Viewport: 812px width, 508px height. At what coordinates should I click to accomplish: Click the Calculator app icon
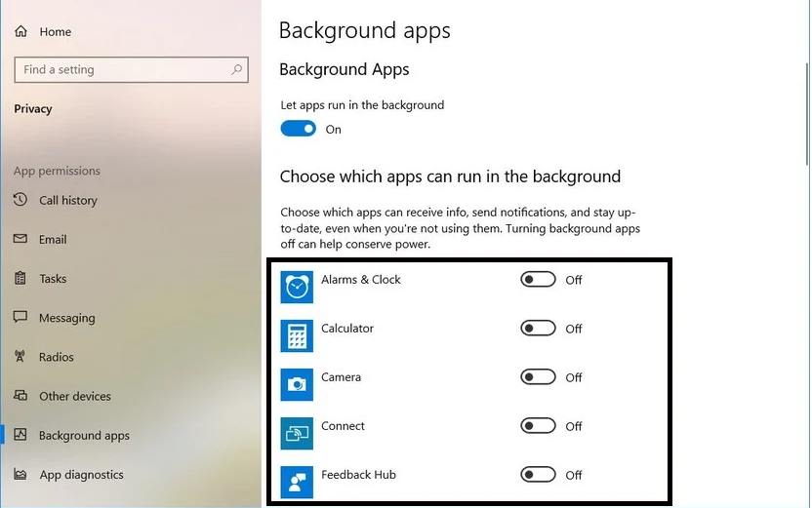297,335
